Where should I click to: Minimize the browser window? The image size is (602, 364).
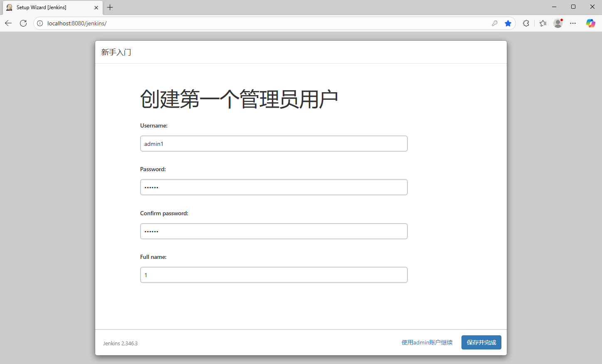[554, 7]
